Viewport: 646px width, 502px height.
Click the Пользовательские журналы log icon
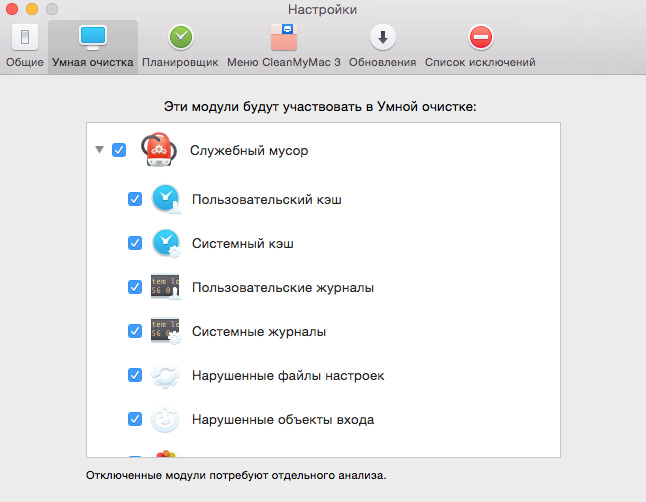pos(166,287)
